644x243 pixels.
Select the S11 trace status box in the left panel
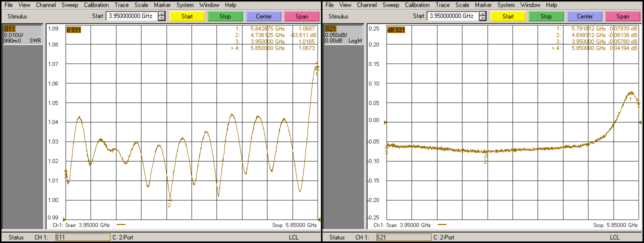pos(22,34)
